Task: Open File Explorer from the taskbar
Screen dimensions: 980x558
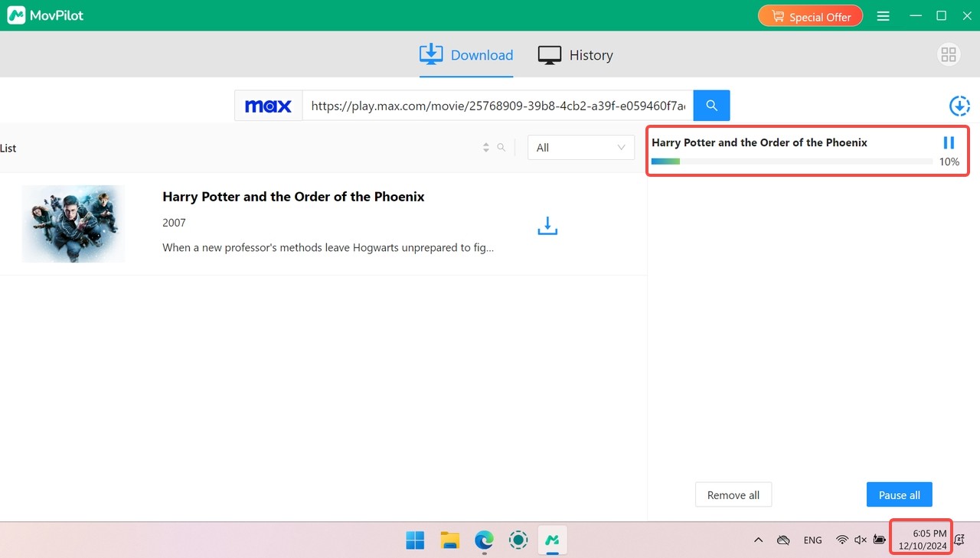Action: coord(449,540)
